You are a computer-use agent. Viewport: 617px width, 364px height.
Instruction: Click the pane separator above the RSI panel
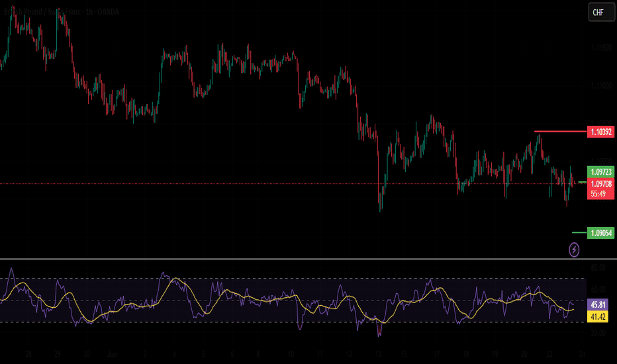coord(308,259)
